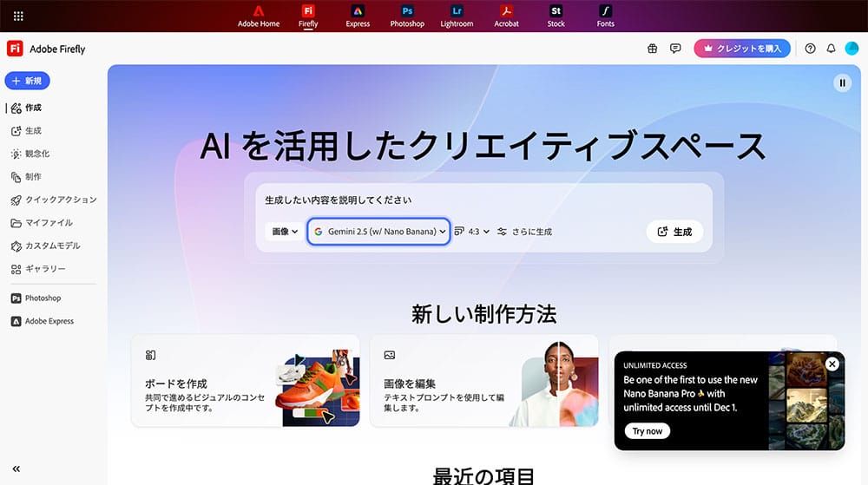
Task: Click Try now in the popup
Action: click(x=648, y=431)
